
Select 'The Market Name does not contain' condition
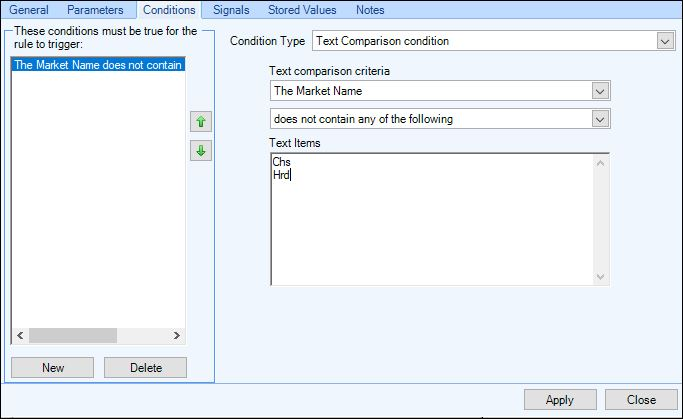(x=98, y=65)
